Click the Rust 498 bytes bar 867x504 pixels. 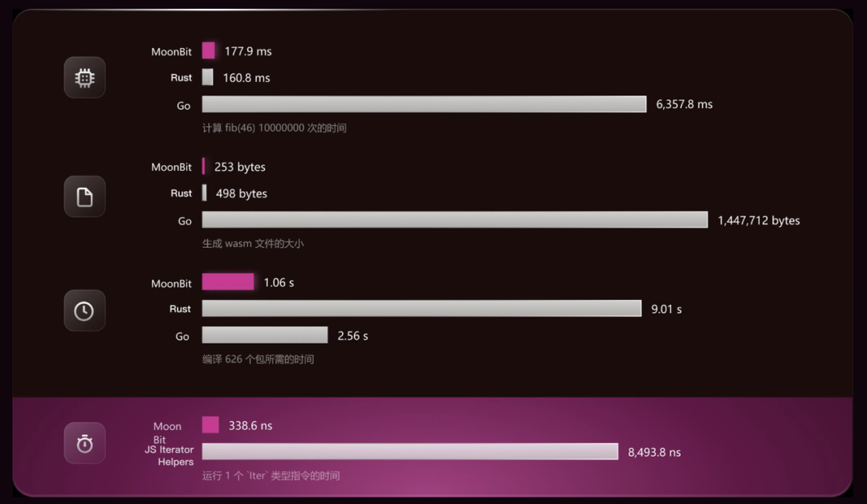(205, 193)
